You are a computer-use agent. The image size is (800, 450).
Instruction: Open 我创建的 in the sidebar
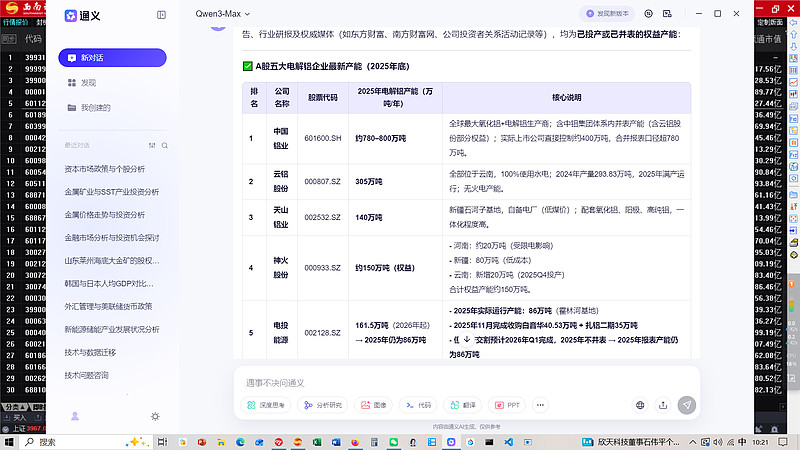click(95, 107)
